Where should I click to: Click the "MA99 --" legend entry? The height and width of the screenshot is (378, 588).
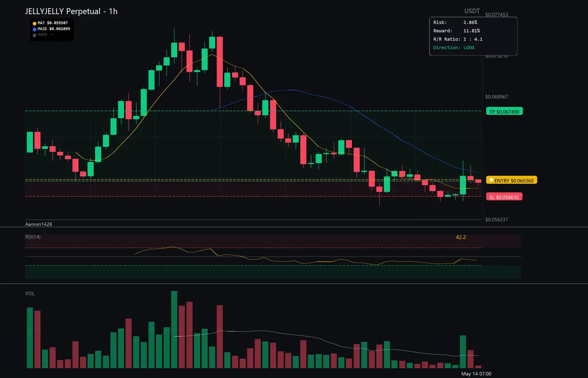coord(45,35)
